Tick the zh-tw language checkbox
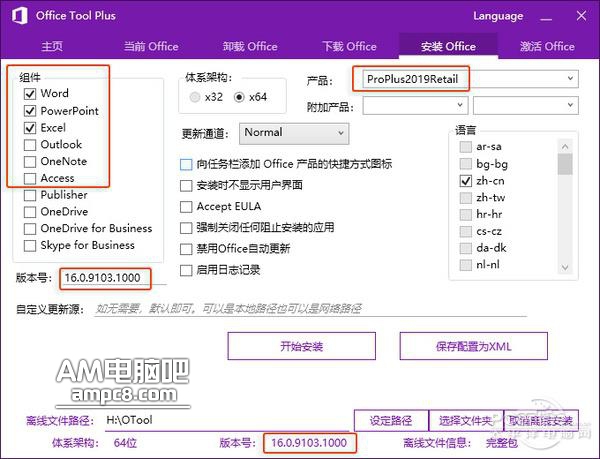The width and height of the screenshot is (600, 459). point(465,198)
